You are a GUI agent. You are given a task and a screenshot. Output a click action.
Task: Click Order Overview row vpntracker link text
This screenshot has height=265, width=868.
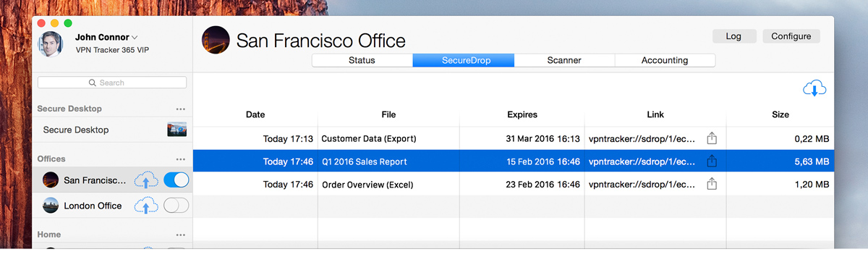click(642, 185)
